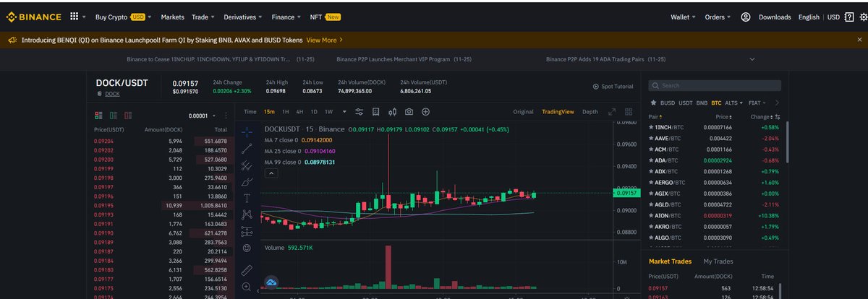Expand the Derivatives dropdown menu
This screenshot has height=299, width=868.
pyautogui.click(x=244, y=17)
